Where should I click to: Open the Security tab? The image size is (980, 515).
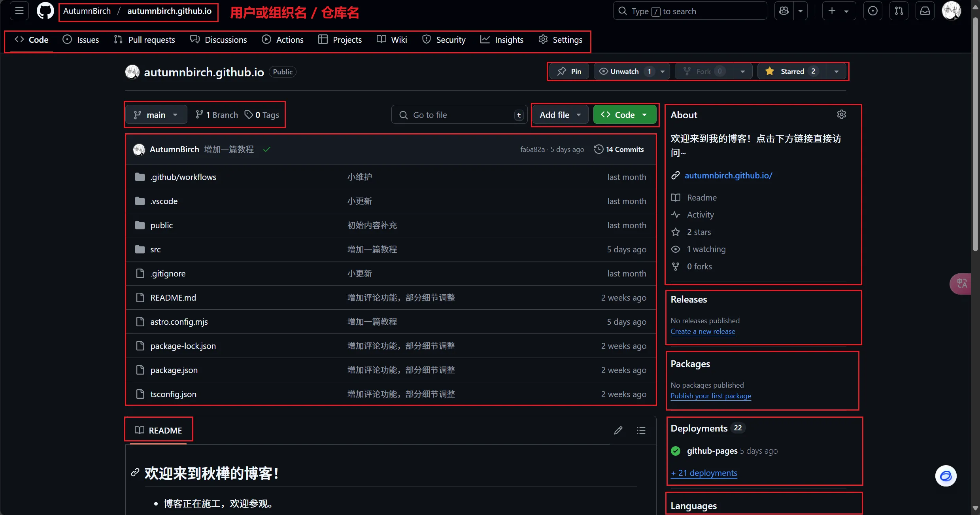444,40
